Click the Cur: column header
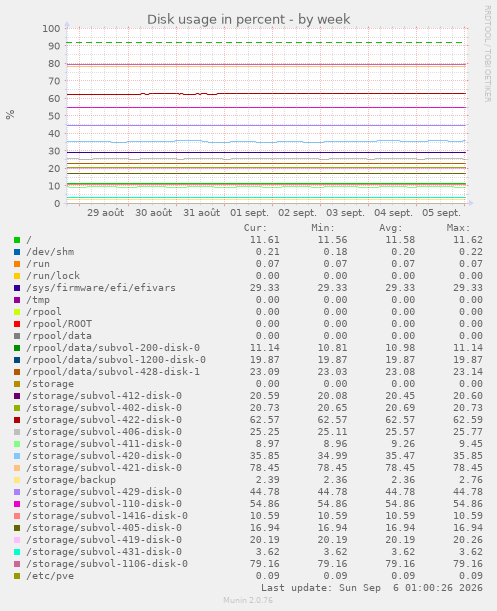This screenshot has height=611, width=497. (x=255, y=228)
